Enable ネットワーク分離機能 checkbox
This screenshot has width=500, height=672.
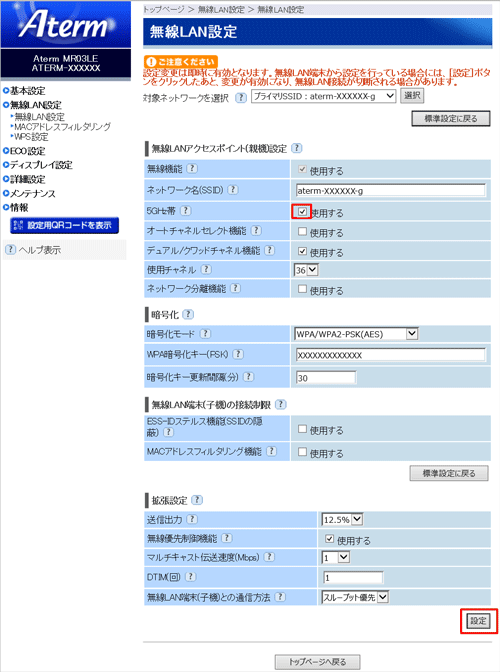(302, 289)
